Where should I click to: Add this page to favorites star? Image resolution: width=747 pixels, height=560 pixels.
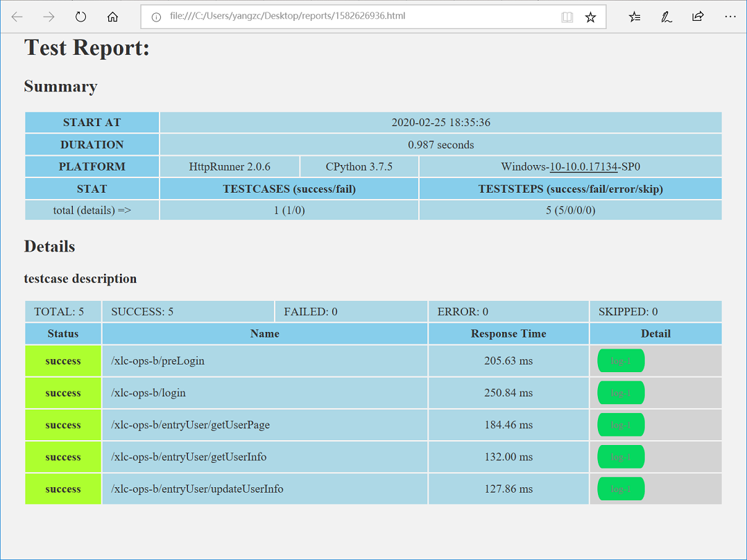[x=591, y=17]
